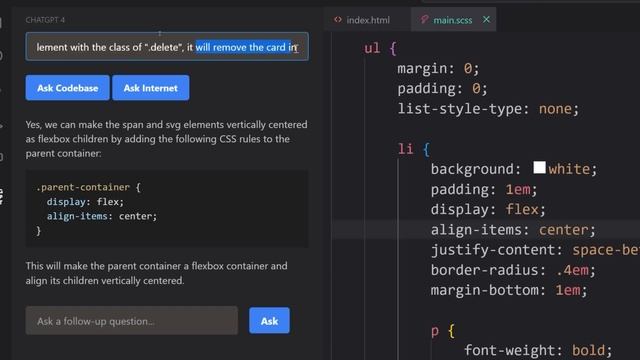640x360 pixels.
Task: Focus the follow-up question input field
Action: tap(131, 321)
